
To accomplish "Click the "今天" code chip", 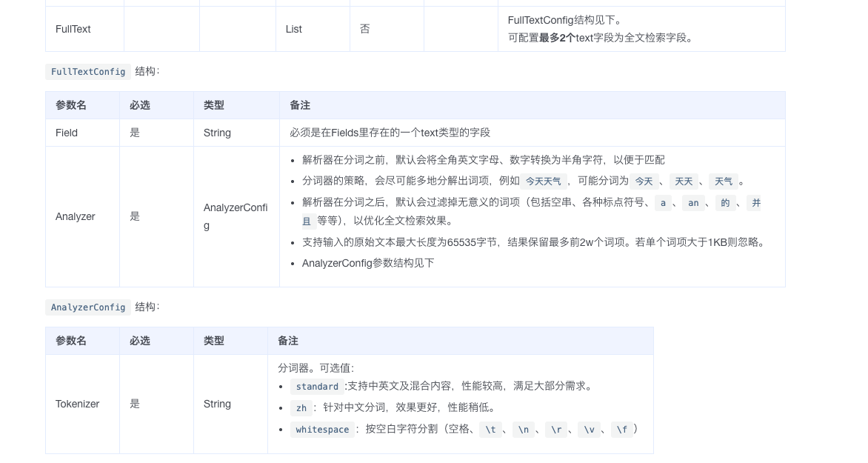I will point(644,181).
